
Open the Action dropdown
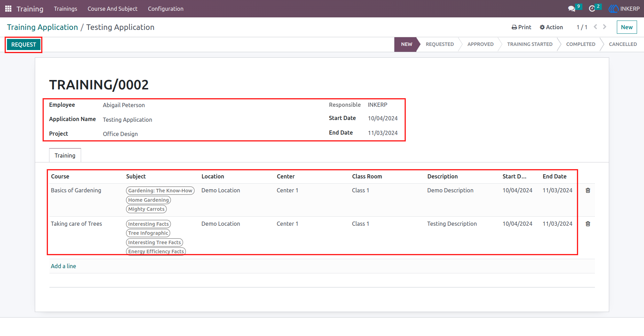click(x=551, y=27)
